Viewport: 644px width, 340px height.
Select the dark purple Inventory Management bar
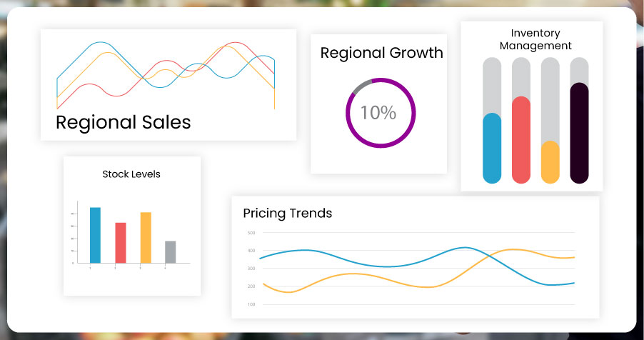point(579,133)
